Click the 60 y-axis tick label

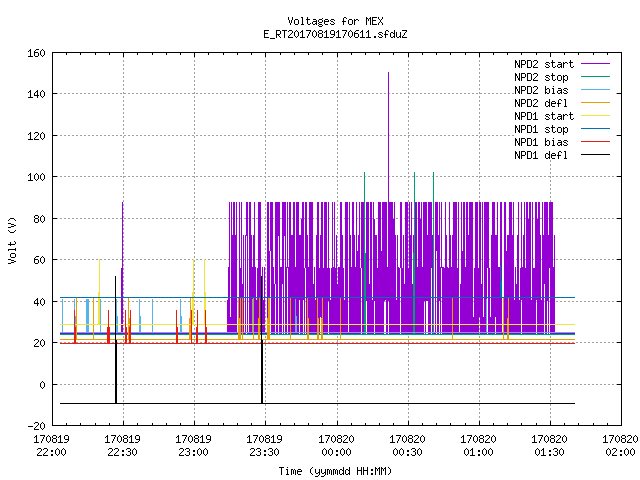[39, 260]
